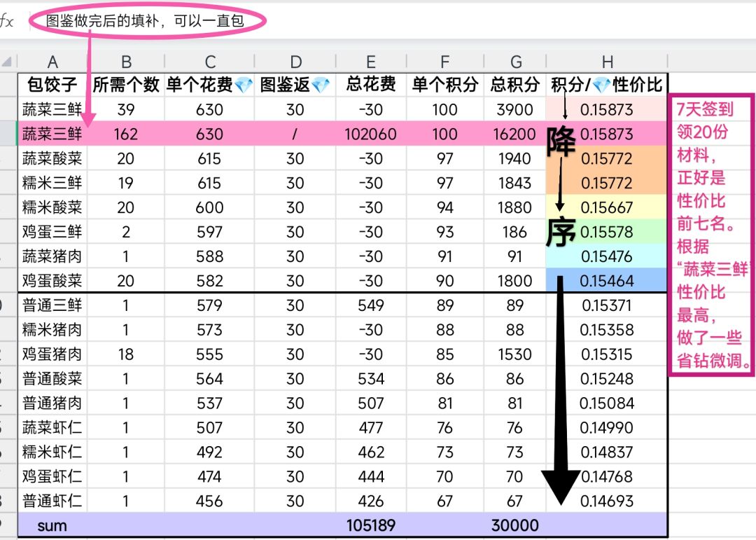
Task: Select column A header
Action: (52, 62)
